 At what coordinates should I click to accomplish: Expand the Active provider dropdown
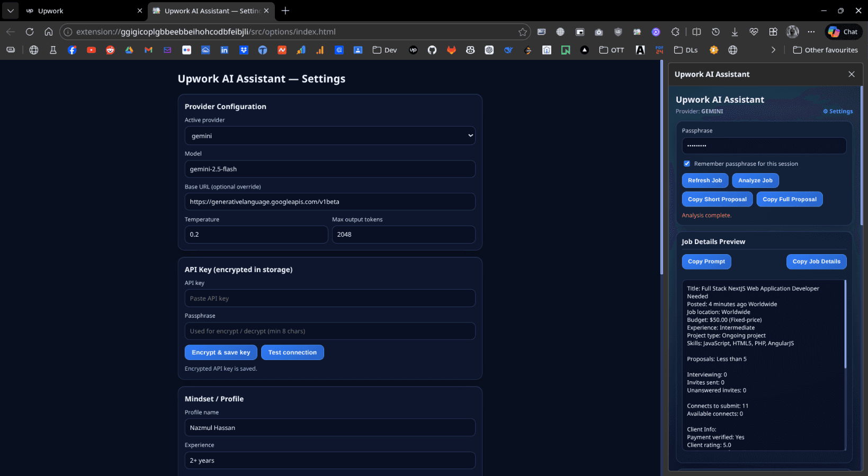[x=329, y=136]
